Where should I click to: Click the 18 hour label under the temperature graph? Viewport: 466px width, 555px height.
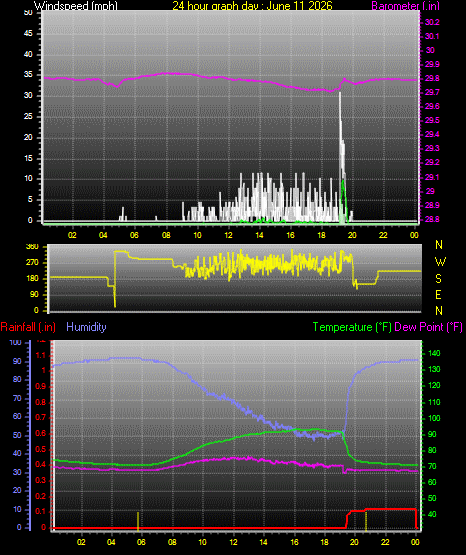pos(324,542)
